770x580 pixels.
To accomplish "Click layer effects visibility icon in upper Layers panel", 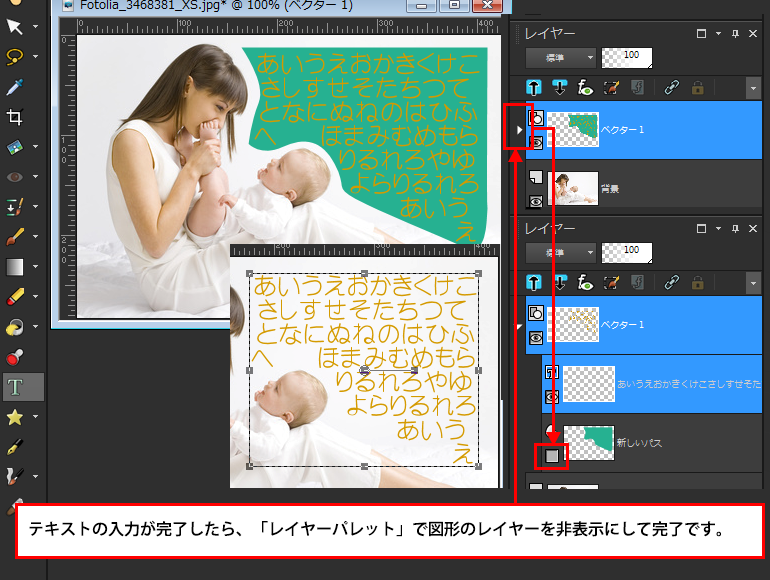I will pyautogui.click(x=585, y=88).
